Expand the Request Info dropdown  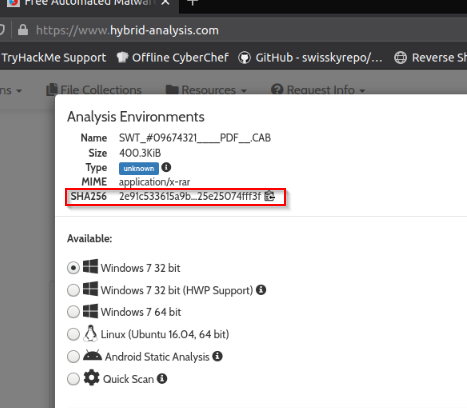318,90
